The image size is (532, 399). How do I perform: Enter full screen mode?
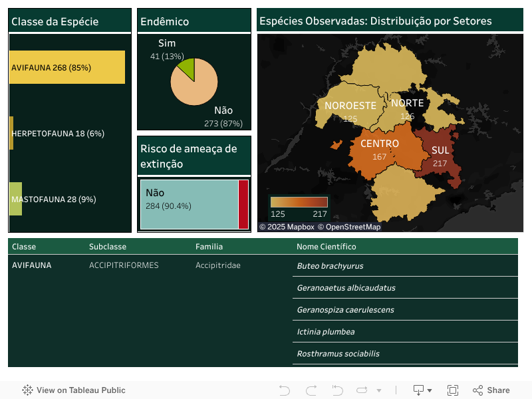click(x=453, y=390)
